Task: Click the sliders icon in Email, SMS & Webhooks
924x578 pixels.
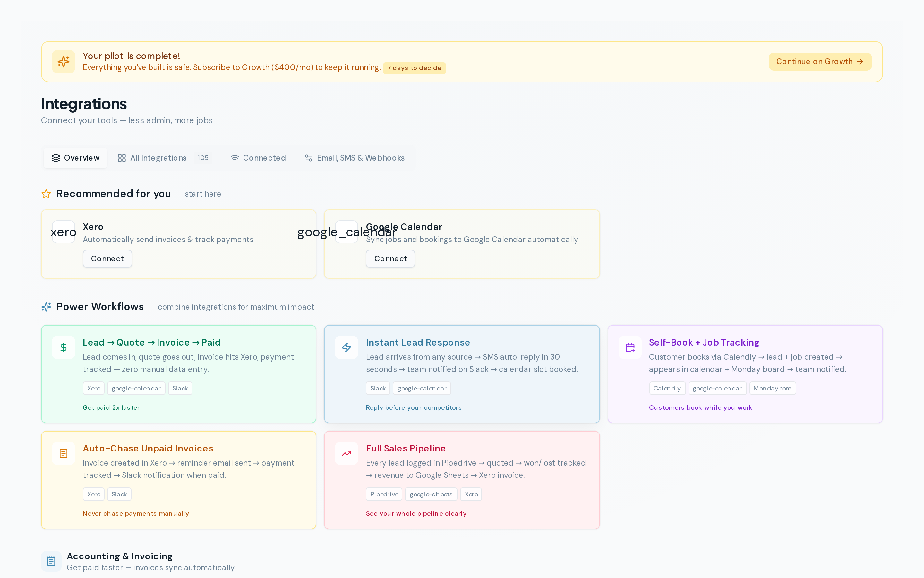Action: (309, 158)
